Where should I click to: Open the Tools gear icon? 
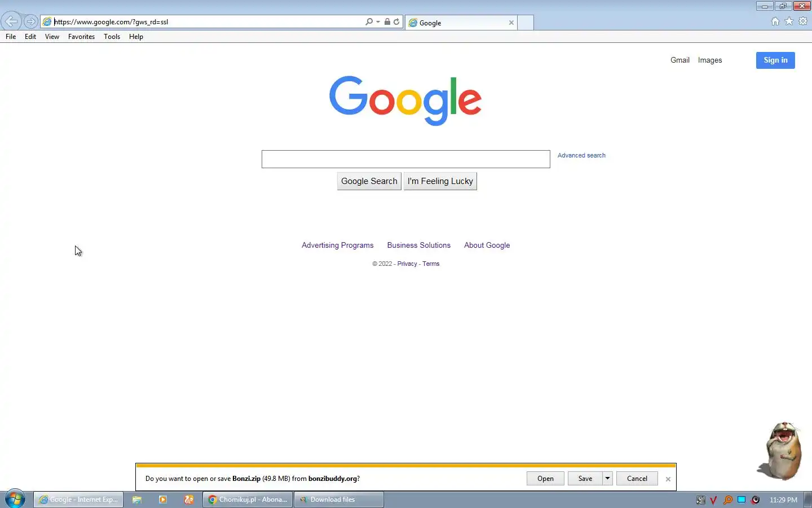pyautogui.click(x=803, y=21)
